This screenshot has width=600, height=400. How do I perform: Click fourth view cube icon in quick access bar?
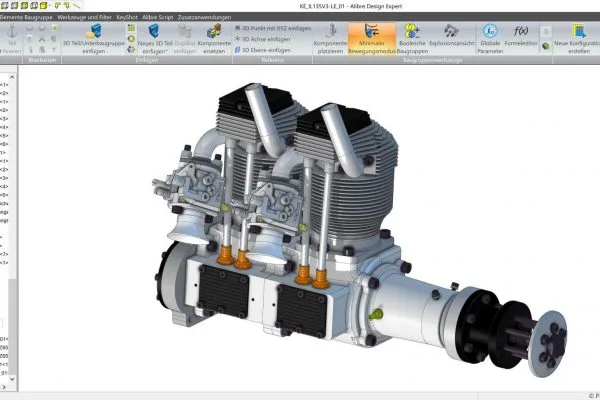[34, 5]
